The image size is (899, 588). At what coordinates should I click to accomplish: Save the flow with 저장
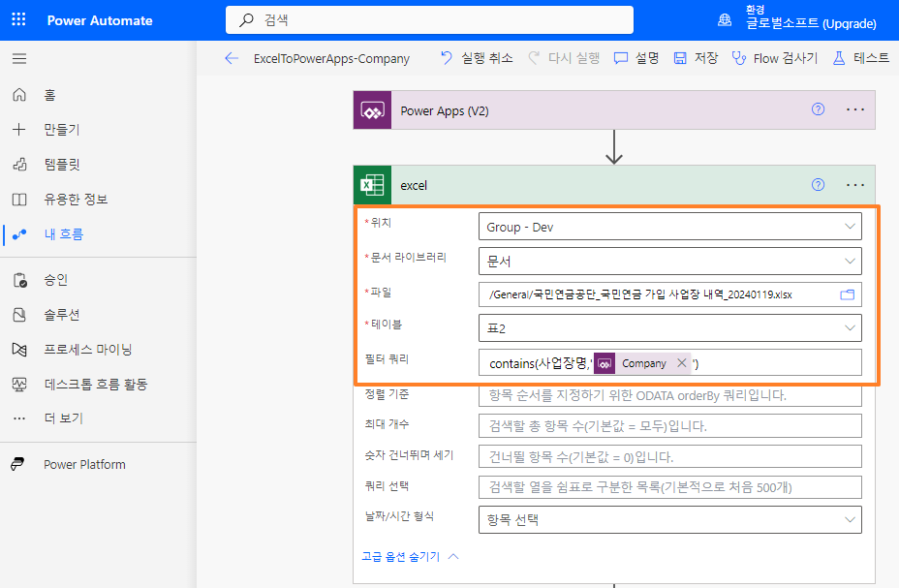point(696,58)
